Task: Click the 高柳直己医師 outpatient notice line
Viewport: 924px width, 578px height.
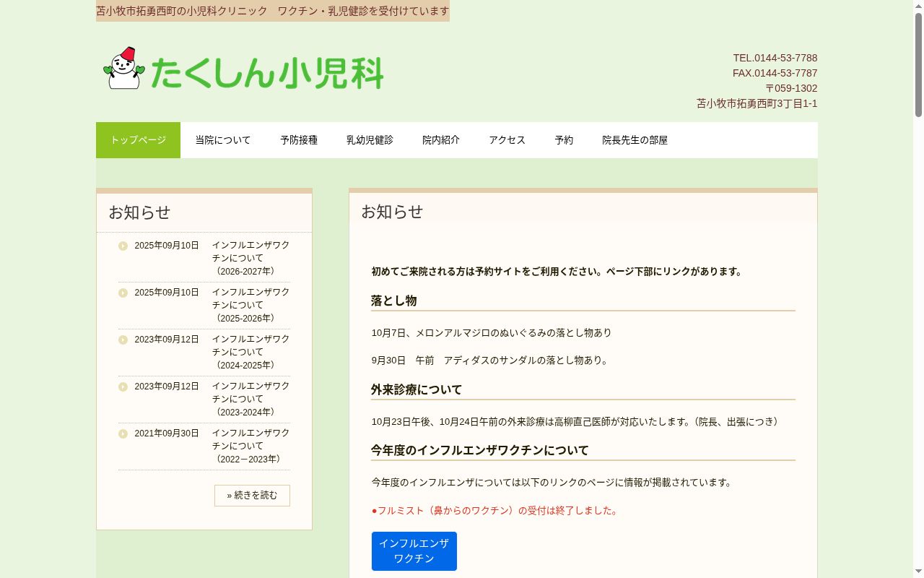Action: pyautogui.click(x=577, y=422)
